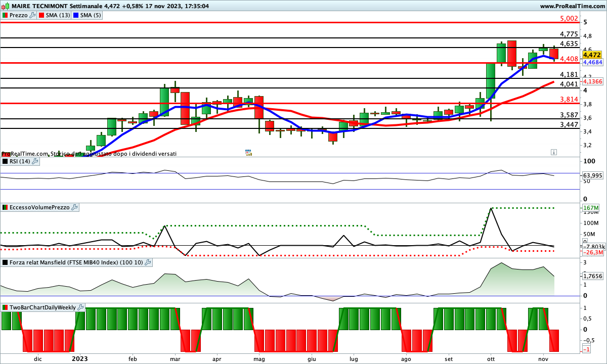Click the 3,587 horizontal level label

click(x=569, y=115)
